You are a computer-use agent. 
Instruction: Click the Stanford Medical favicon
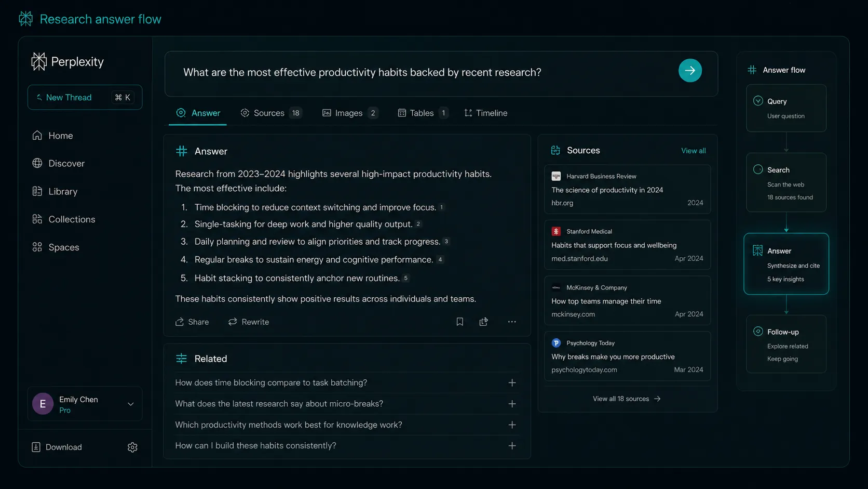[556, 231]
